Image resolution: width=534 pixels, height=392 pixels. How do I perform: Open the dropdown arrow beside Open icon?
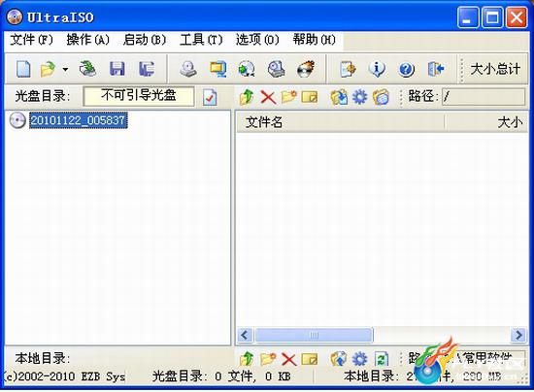tap(65, 70)
